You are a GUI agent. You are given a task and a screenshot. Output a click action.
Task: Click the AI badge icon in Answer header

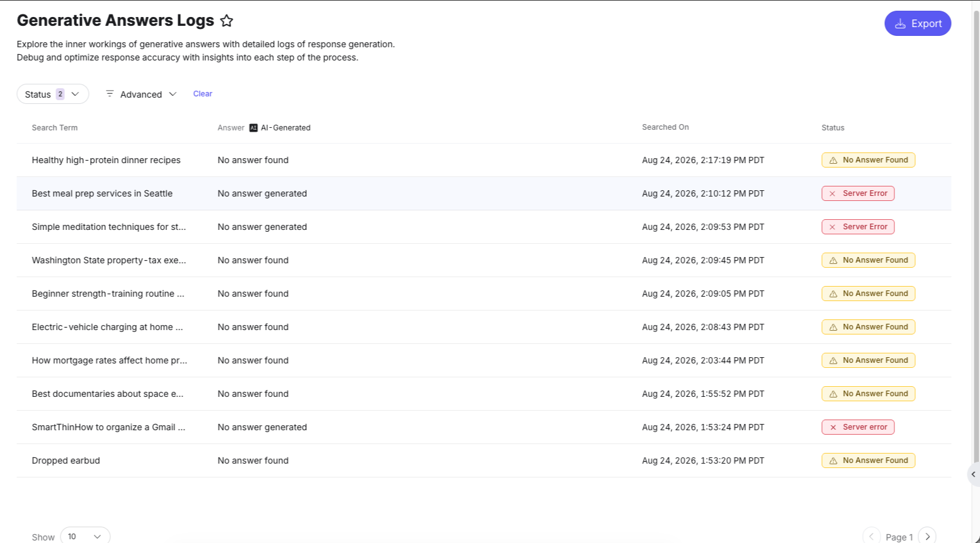(253, 128)
